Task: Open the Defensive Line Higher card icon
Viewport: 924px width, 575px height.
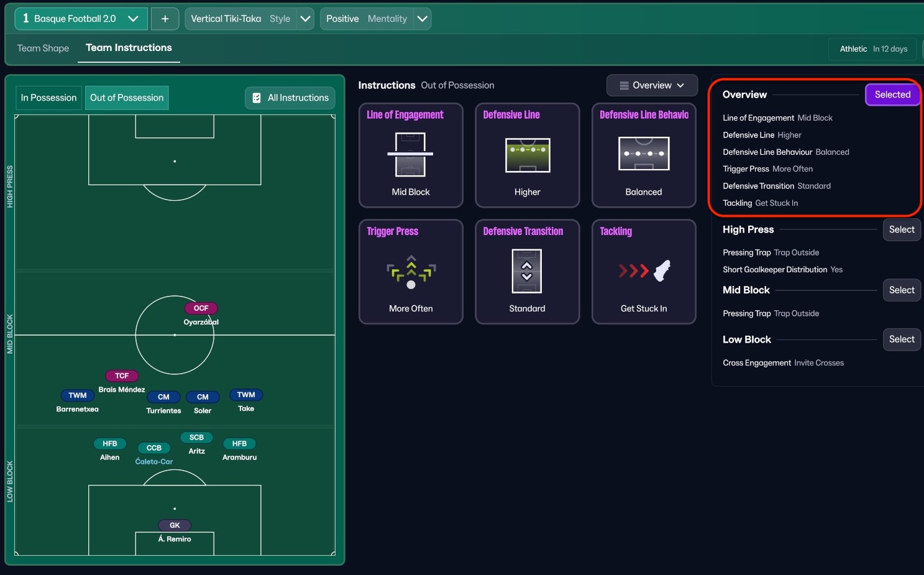Action: [527, 155]
